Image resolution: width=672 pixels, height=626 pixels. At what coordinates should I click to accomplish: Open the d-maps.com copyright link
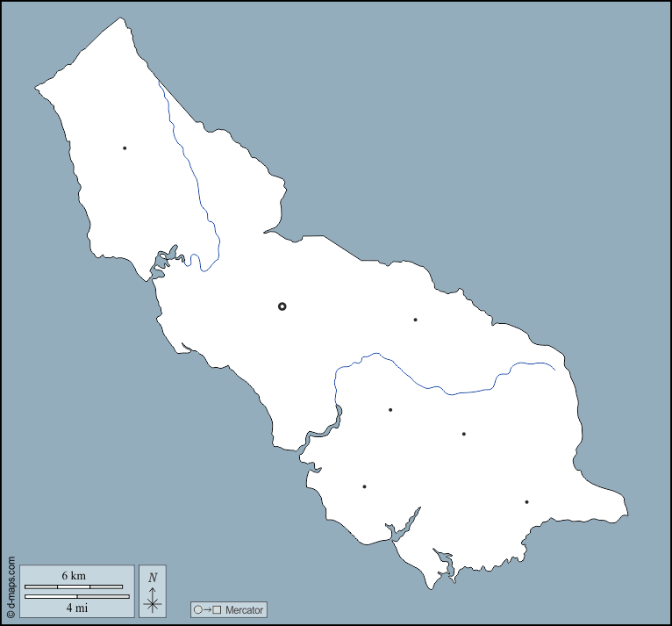pyautogui.click(x=11, y=587)
